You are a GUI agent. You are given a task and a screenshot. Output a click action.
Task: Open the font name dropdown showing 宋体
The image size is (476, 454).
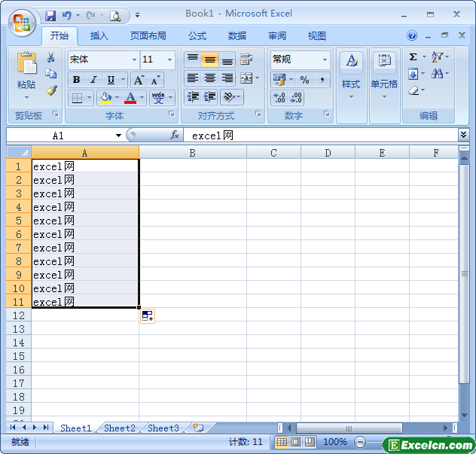[x=134, y=59]
